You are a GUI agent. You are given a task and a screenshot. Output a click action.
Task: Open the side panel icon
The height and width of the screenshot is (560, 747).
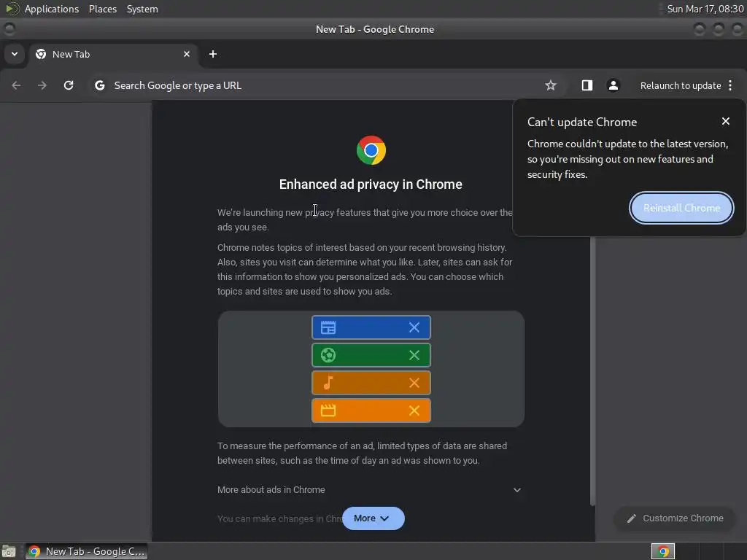point(587,85)
